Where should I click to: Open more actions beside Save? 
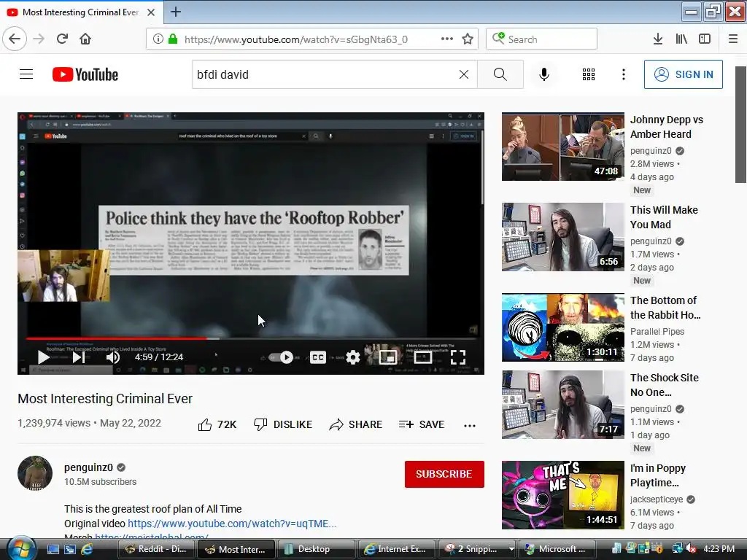[x=470, y=425]
